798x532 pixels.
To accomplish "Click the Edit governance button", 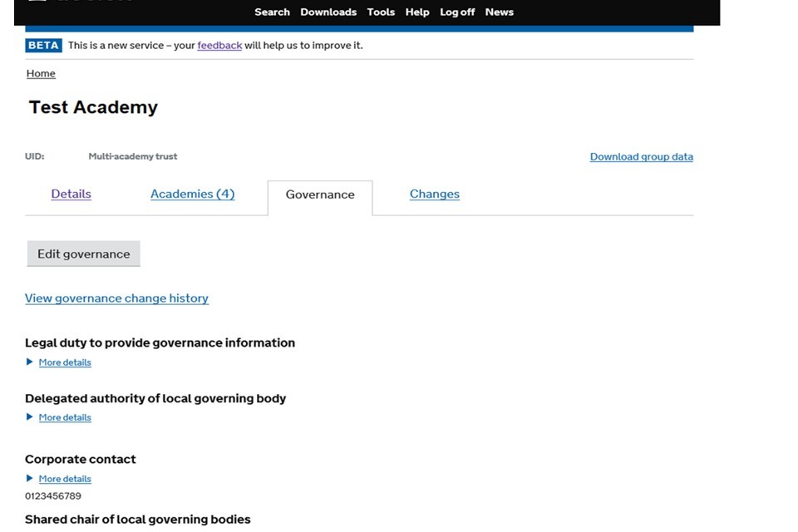I will (83, 254).
